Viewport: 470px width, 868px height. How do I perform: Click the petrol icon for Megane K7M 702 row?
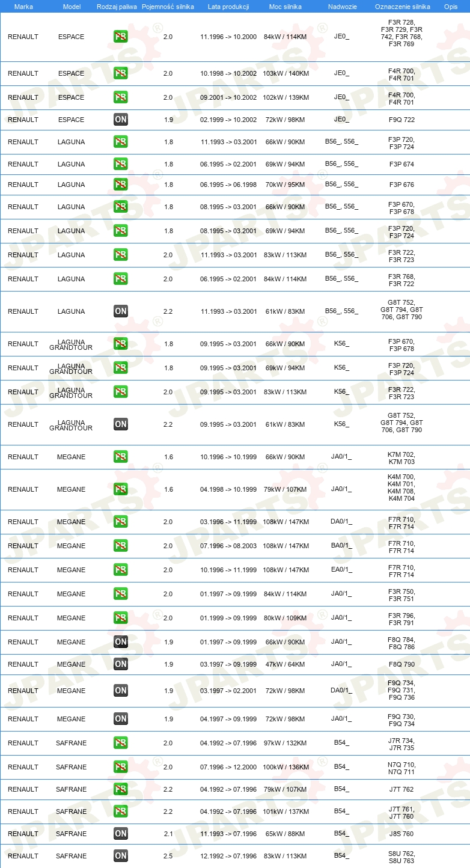tap(120, 457)
